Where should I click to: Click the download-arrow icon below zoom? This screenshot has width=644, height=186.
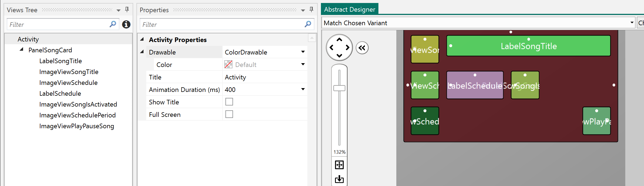(x=339, y=179)
